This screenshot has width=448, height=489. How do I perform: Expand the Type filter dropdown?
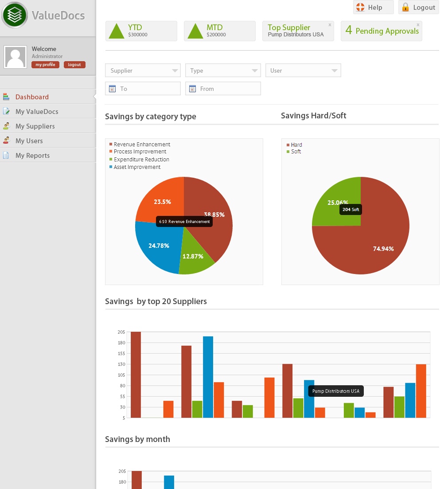(255, 70)
